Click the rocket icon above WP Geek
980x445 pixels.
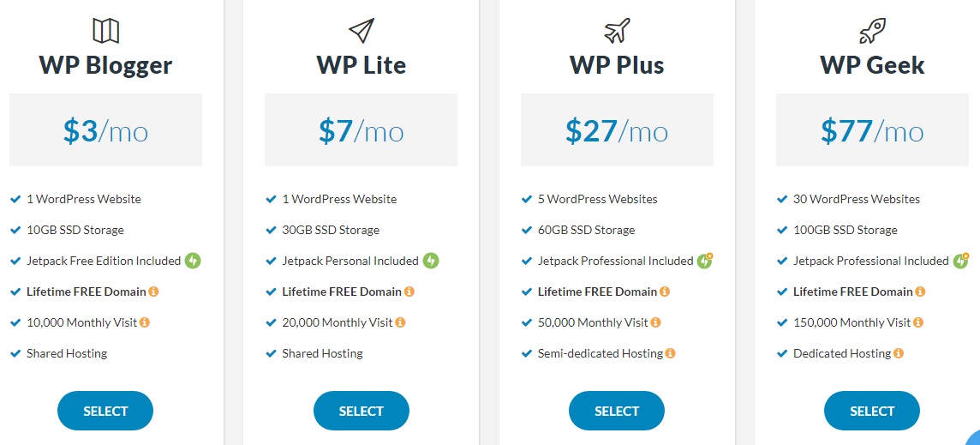pyautogui.click(x=872, y=31)
